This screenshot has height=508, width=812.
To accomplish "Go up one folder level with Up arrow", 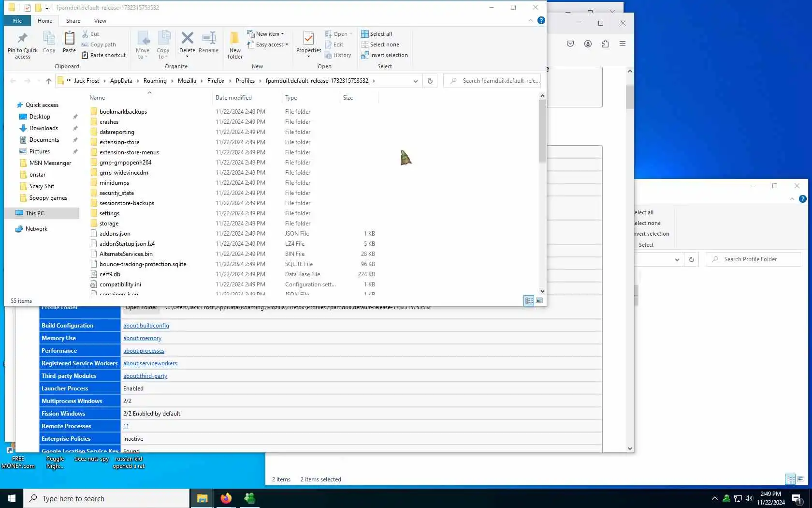I will 48,81.
